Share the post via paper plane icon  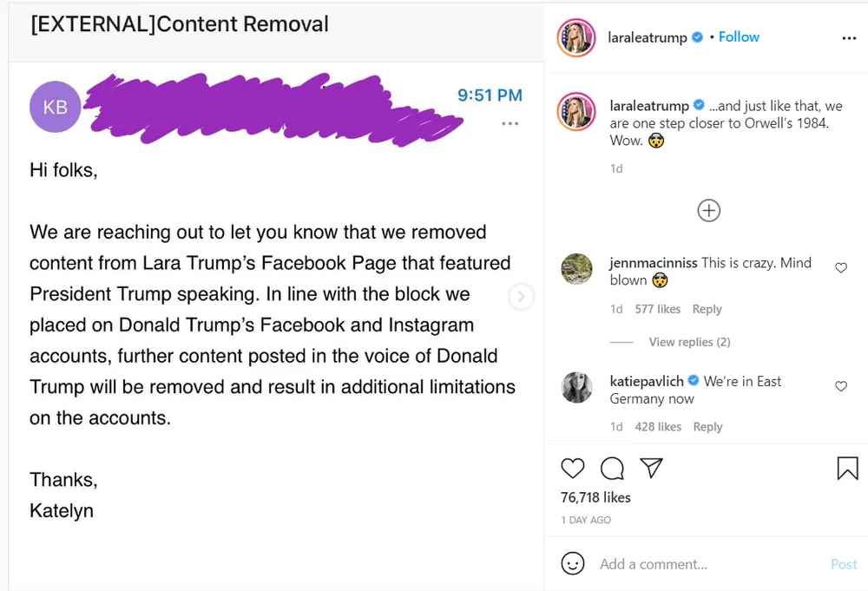[x=651, y=469]
